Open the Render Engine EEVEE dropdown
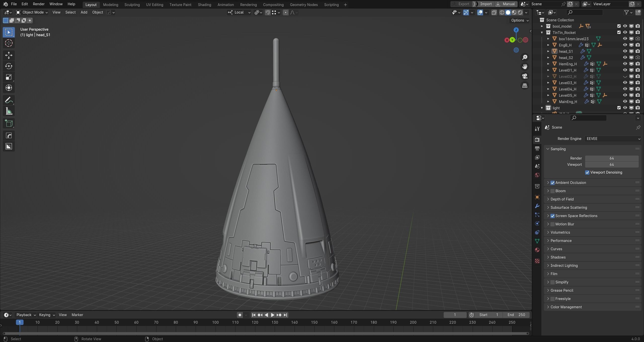Screen dimensions: 644x342 click(x=612, y=139)
